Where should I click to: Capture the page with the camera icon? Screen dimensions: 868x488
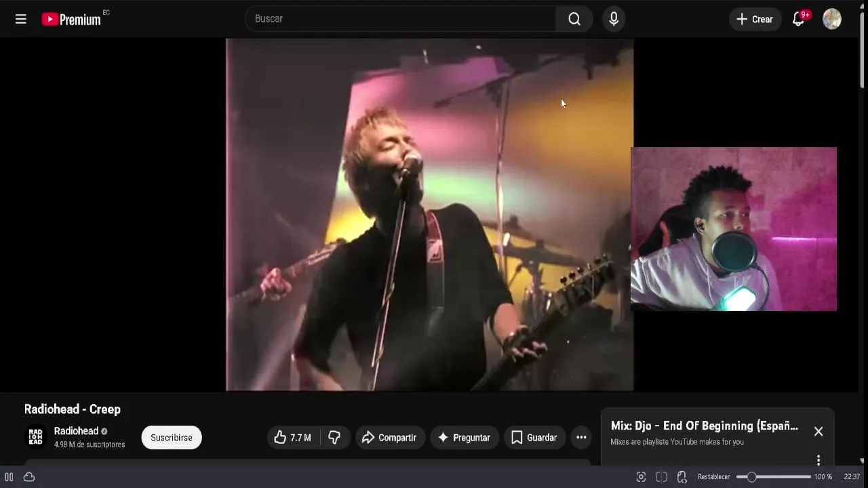pos(641,477)
